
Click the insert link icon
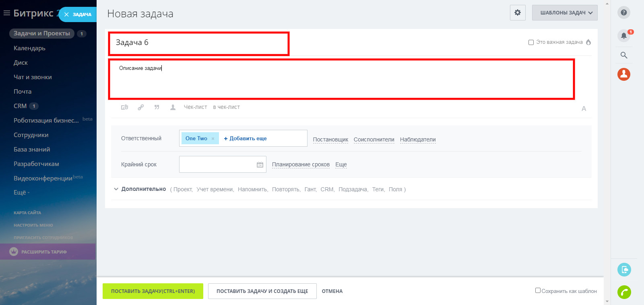(x=140, y=107)
